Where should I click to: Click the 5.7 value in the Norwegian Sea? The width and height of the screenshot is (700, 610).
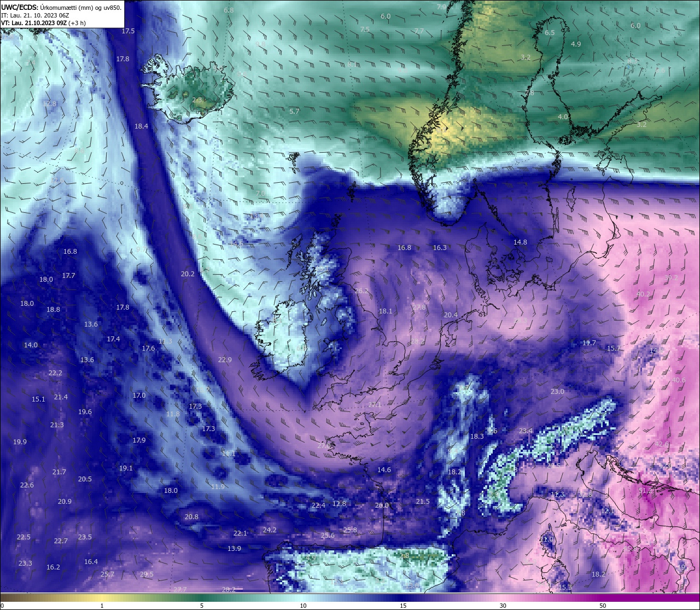294,112
